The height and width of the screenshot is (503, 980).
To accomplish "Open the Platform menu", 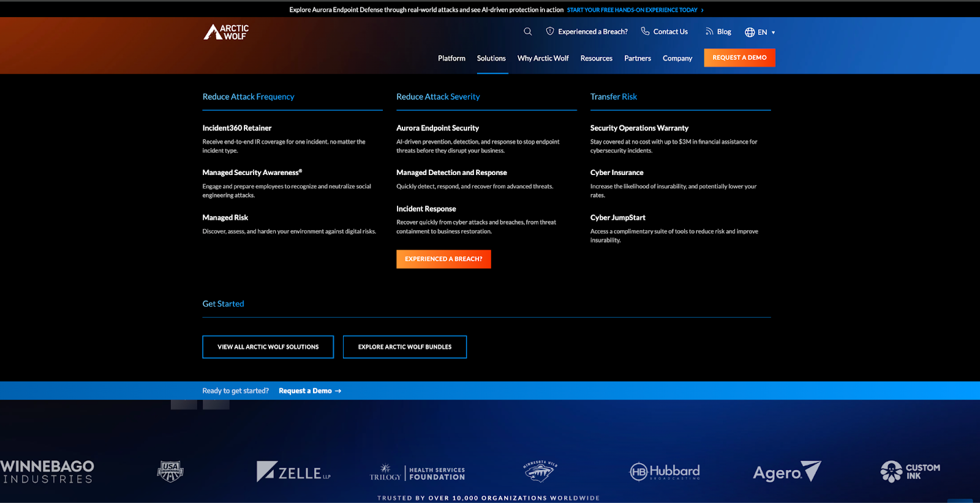I will (x=451, y=58).
